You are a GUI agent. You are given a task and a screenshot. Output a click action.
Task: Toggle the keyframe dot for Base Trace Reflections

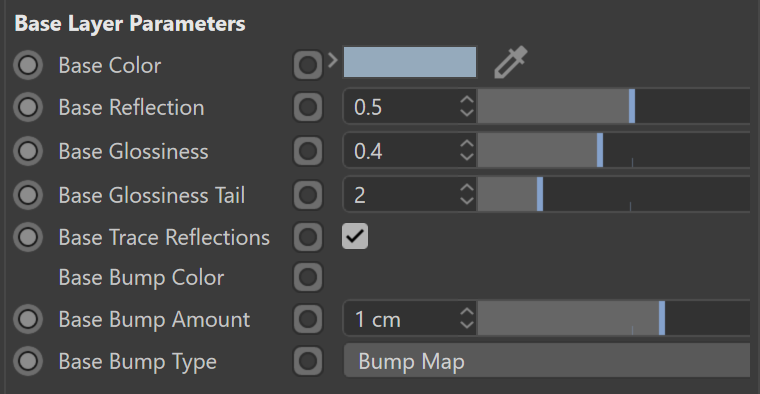tap(28, 237)
